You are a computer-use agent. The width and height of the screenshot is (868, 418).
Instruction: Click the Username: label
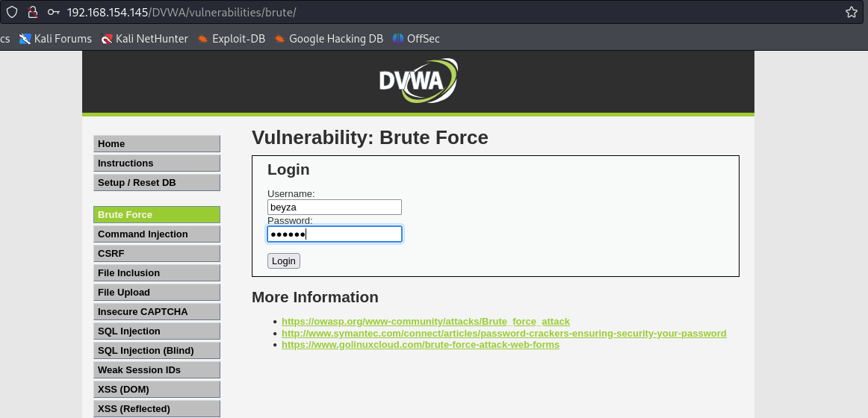(291, 194)
